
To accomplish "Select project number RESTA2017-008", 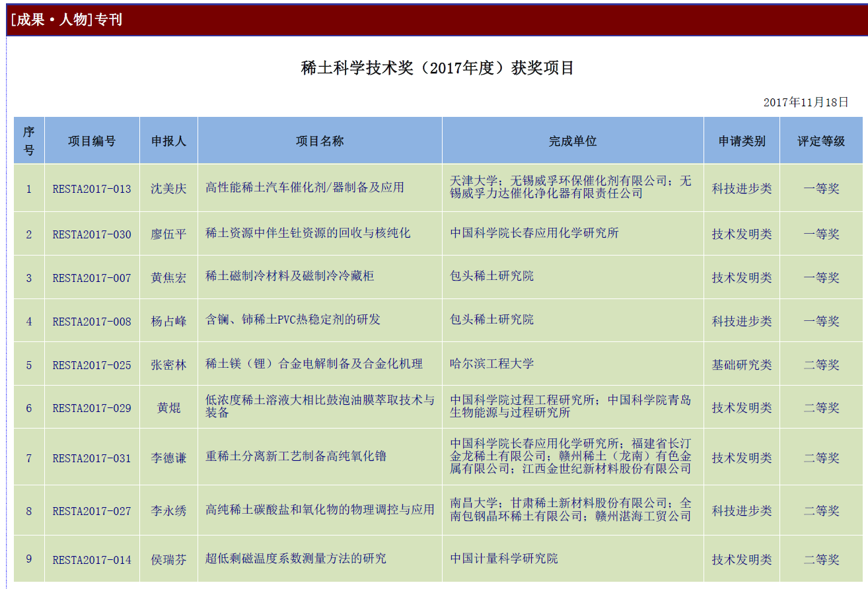I will pyautogui.click(x=92, y=322).
